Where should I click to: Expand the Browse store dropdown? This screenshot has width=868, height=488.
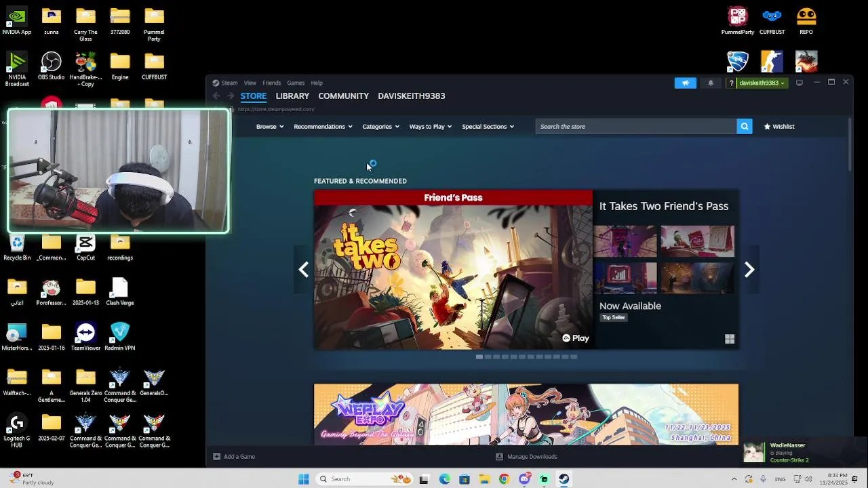click(x=270, y=127)
